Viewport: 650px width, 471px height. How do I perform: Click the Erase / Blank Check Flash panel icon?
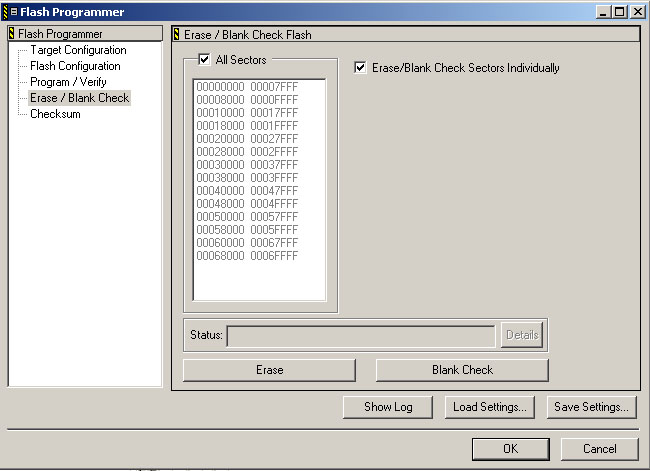(178, 34)
